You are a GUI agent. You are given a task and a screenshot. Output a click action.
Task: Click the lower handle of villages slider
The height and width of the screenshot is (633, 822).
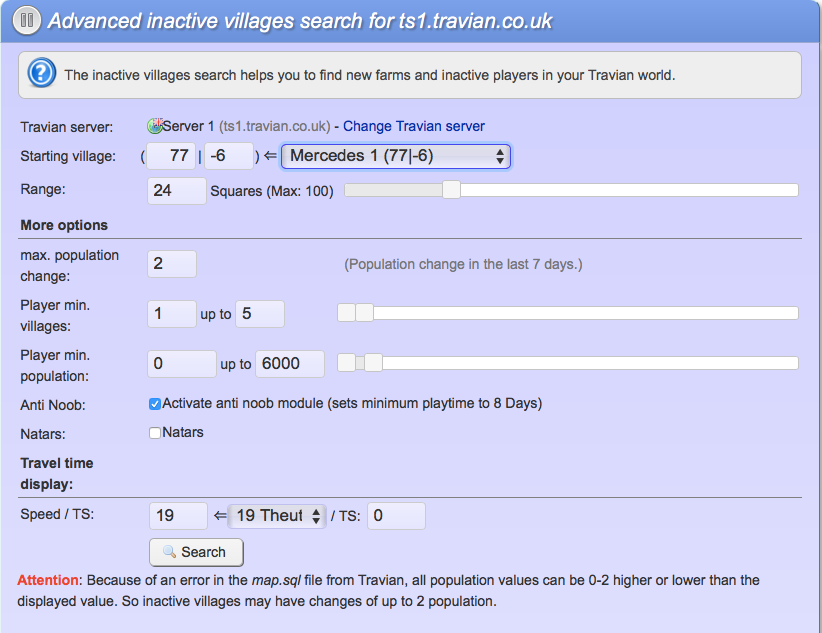tap(346, 313)
